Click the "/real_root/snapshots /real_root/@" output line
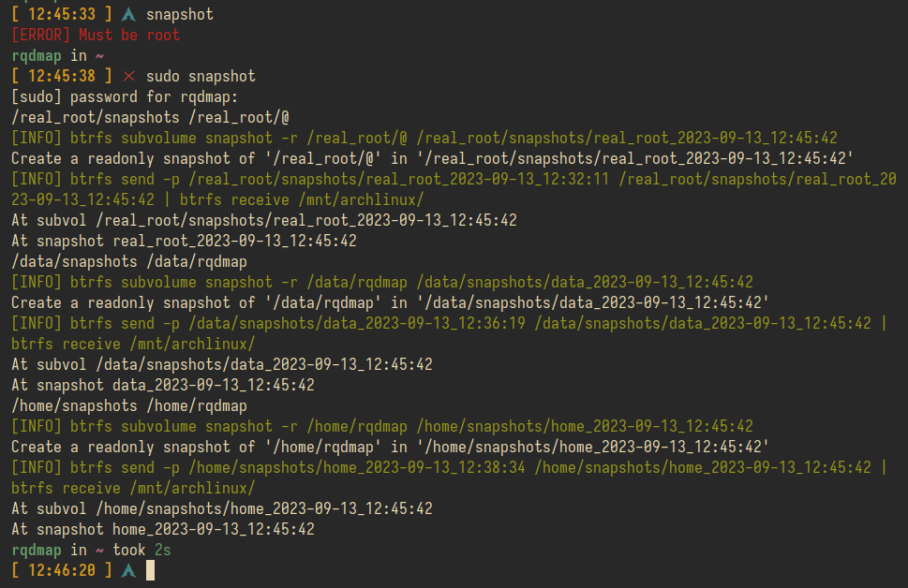The width and height of the screenshot is (908, 588). (x=150, y=117)
